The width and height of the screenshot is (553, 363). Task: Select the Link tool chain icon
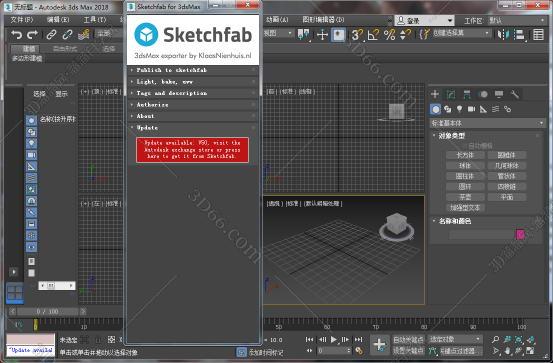[51, 35]
